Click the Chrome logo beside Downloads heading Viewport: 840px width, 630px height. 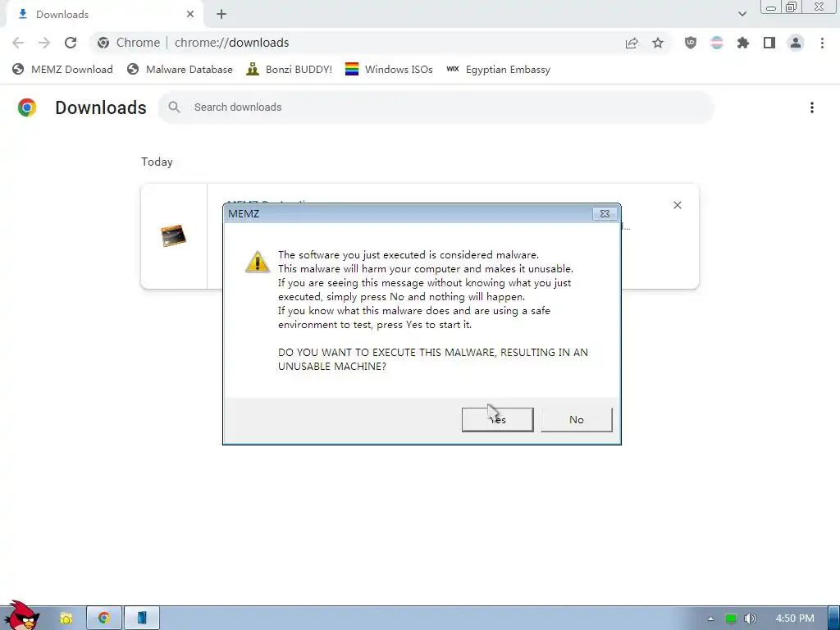pos(27,107)
